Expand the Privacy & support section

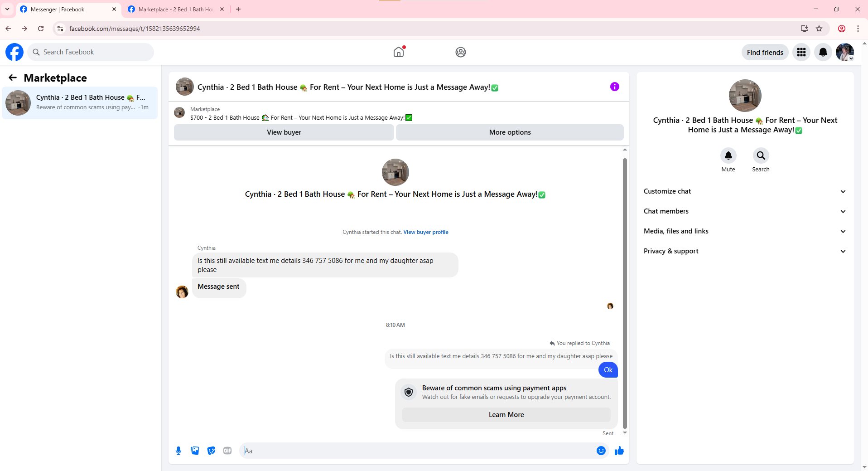(x=745, y=251)
